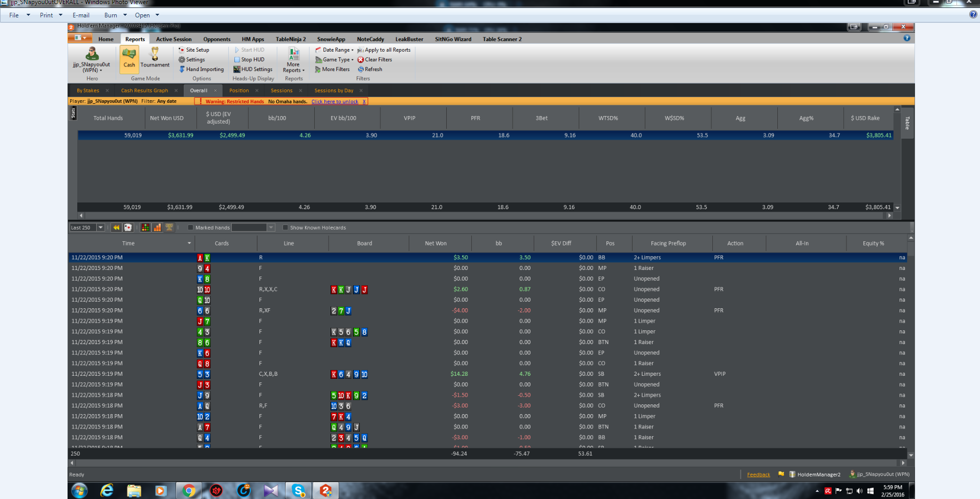Image resolution: width=980 pixels, height=499 pixels.
Task: Open the Table side panel tab
Action: (907, 123)
